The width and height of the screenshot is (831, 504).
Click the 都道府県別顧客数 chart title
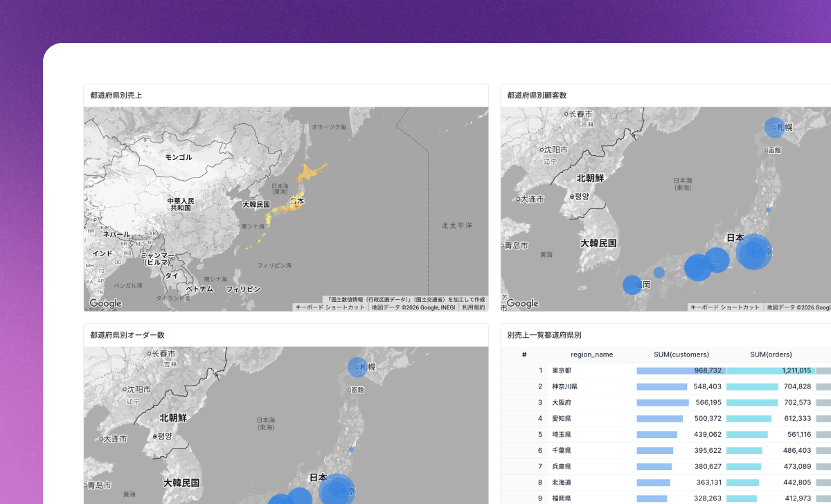point(537,96)
